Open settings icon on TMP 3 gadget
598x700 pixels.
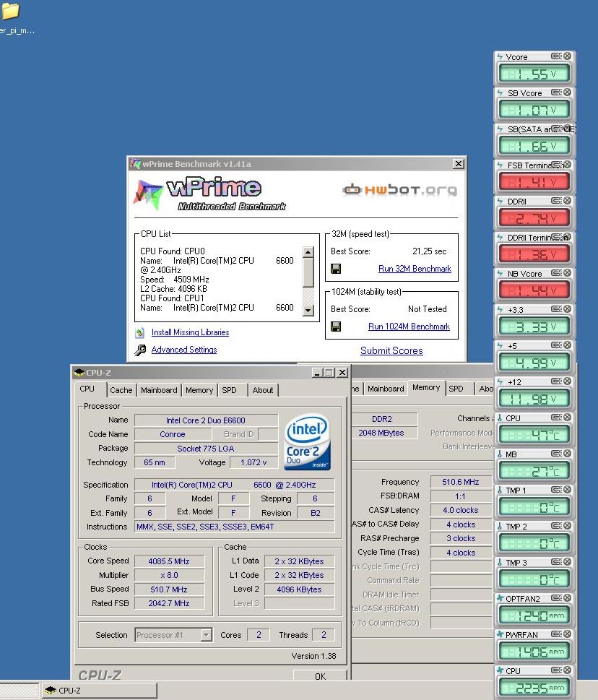(556, 562)
